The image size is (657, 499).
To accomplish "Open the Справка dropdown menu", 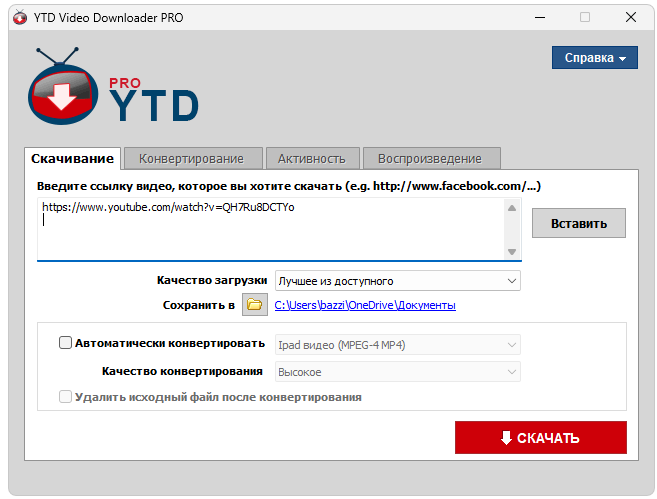I will (595, 57).
